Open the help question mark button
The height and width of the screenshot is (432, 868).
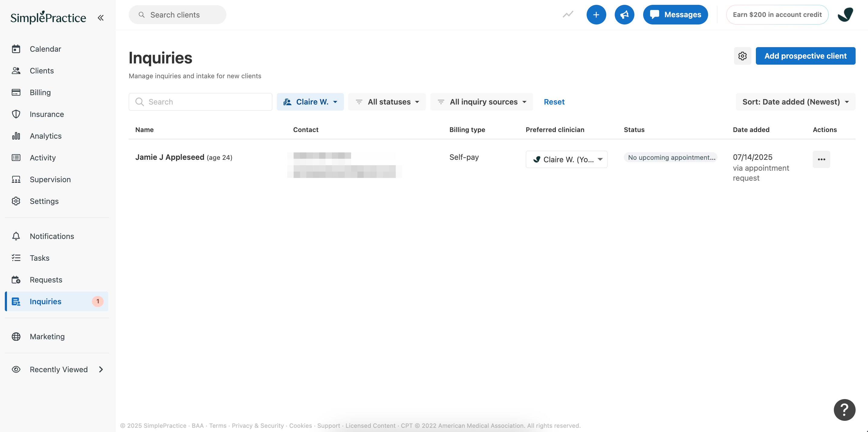pyautogui.click(x=844, y=410)
